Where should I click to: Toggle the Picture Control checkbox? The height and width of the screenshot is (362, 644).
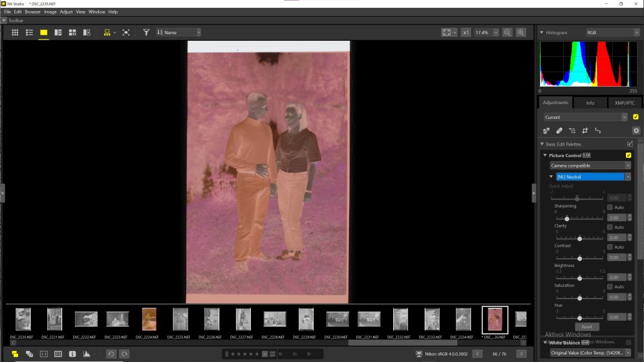628,155
